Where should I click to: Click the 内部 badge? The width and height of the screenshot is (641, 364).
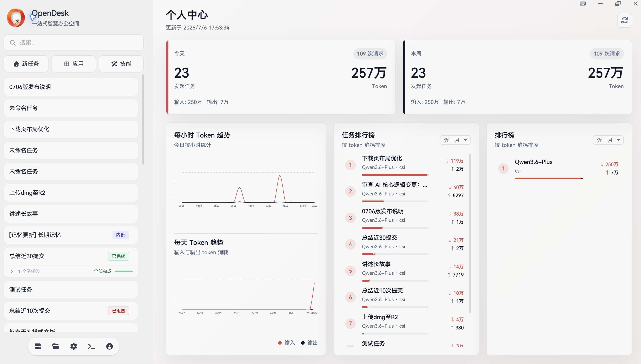tap(121, 235)
